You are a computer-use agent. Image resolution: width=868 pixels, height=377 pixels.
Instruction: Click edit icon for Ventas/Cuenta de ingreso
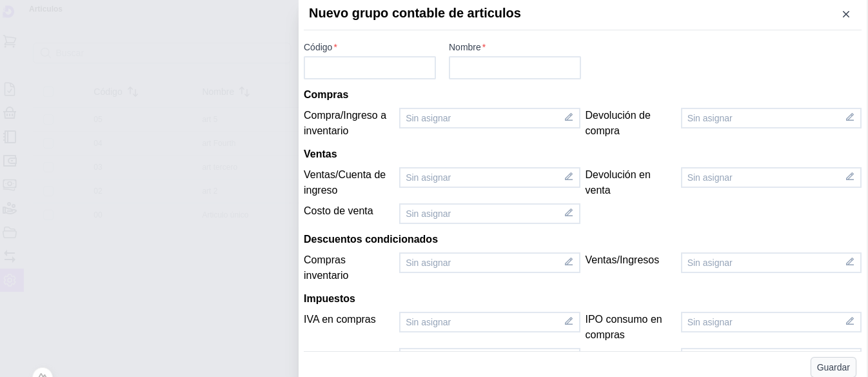568,177
